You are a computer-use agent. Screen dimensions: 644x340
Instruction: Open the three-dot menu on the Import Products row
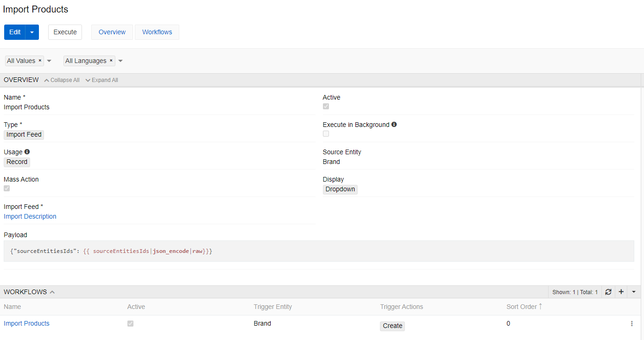coord(632,323)
